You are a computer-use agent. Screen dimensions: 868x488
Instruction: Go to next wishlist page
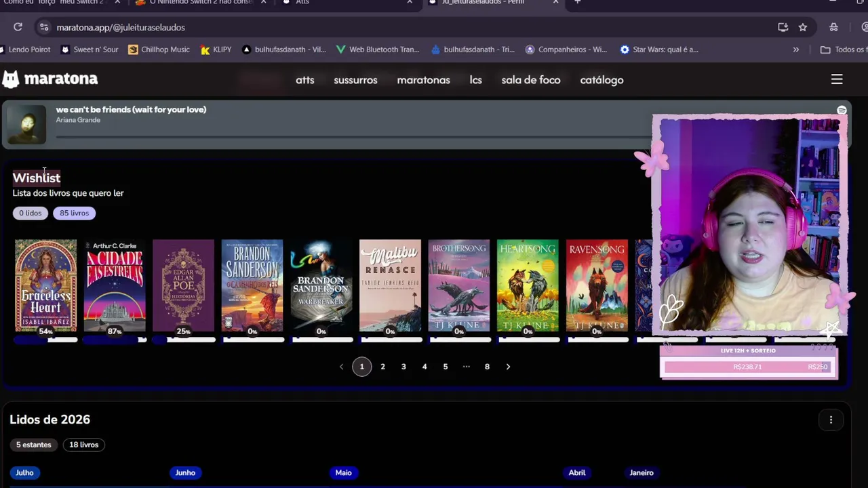(x=508, y=367)
